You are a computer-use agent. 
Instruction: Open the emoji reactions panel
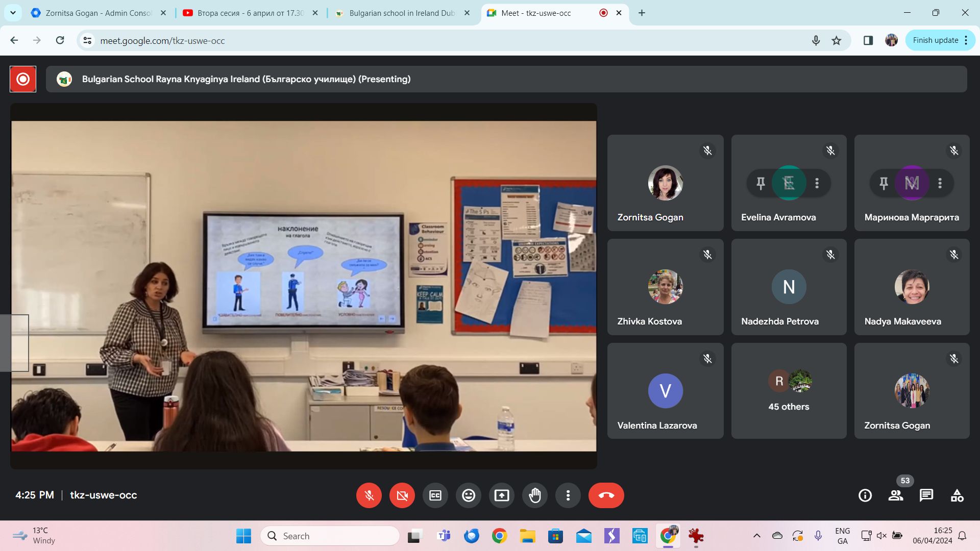coord(469,495)
